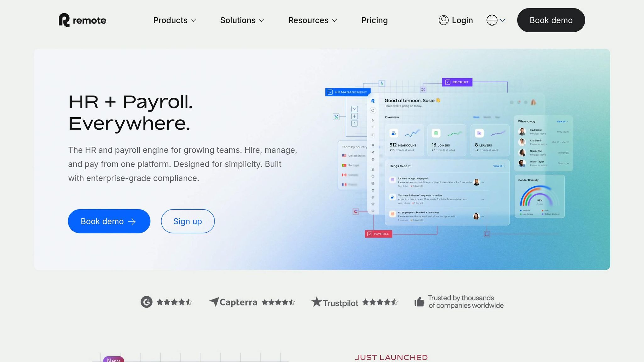644x362 pixels.
Task: Click the G2 rating logo
Action: pyautogui.click(x=147, y=302)
